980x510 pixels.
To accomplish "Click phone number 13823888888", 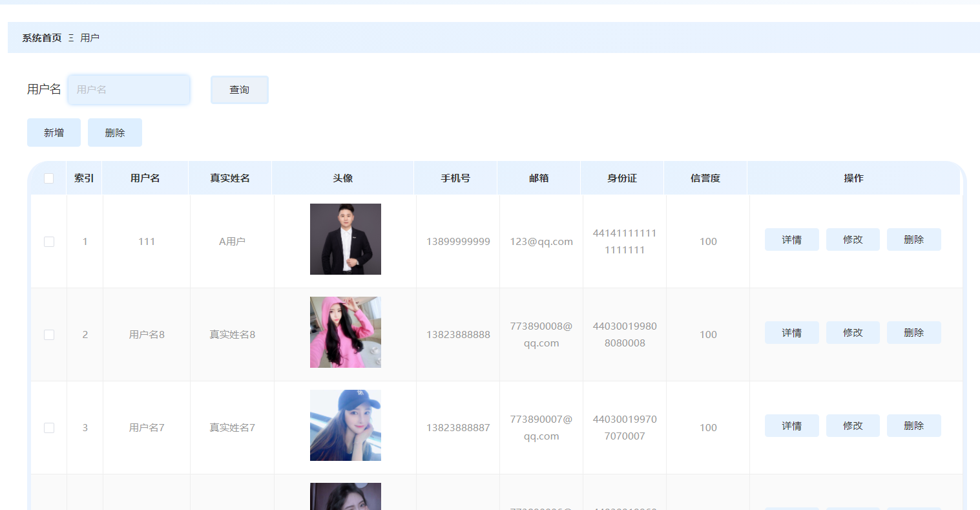I will coord(458,335).
